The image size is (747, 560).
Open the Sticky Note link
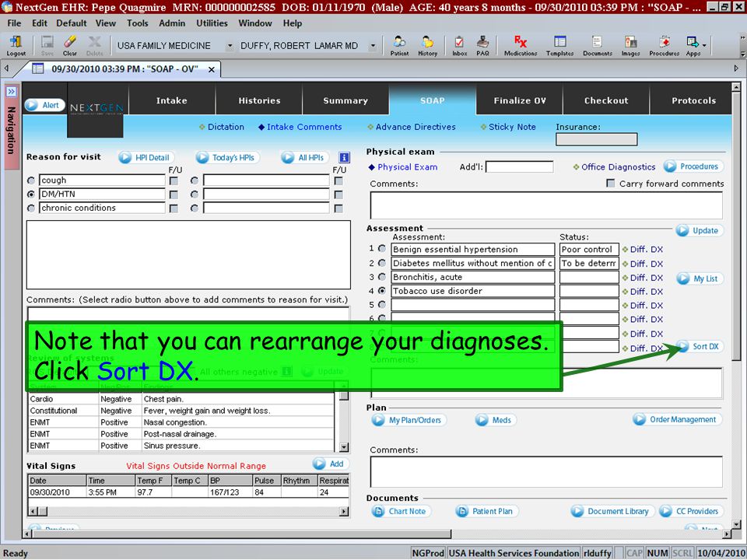pyautogui.click(x=508, y=127)
